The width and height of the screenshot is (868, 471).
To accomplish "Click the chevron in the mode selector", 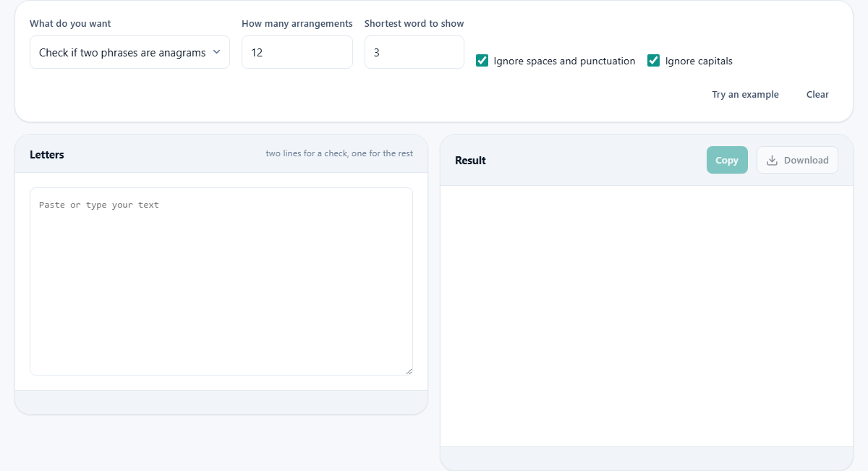I will [216, 52].
